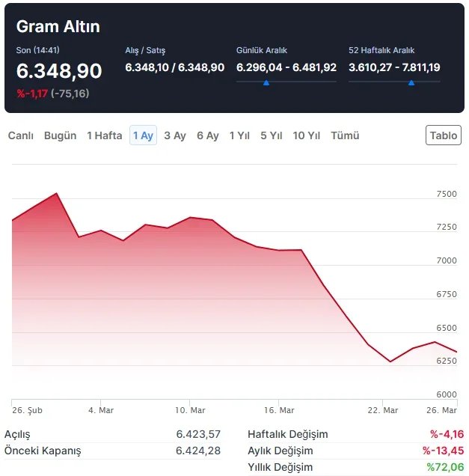Open the 5 Yıl range
469x476 pixels.
click(x=271, y=135)
